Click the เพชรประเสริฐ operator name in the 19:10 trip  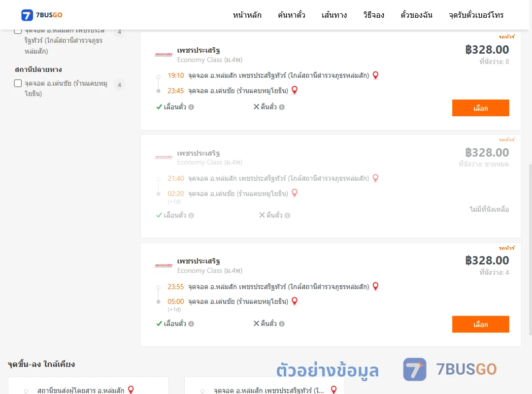(x=199, y=51)
